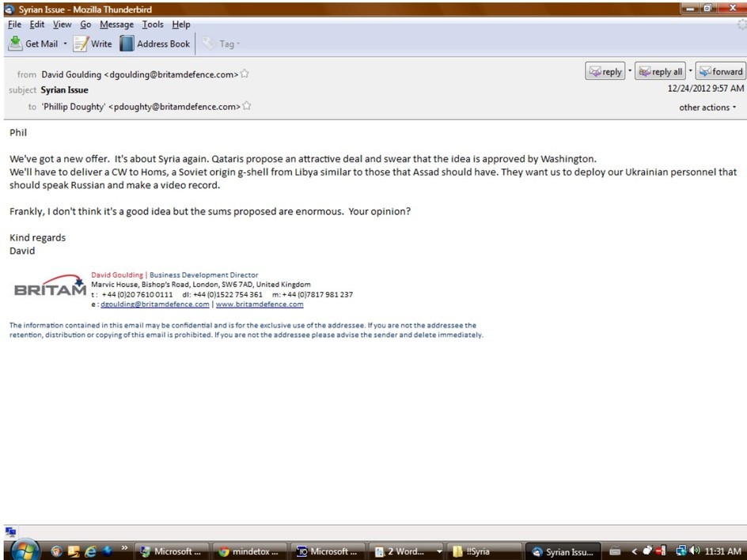The height and width of the screenshot is (560, 747).
Task: Click Write to compose a message
Action: click(x=93, y=44)
